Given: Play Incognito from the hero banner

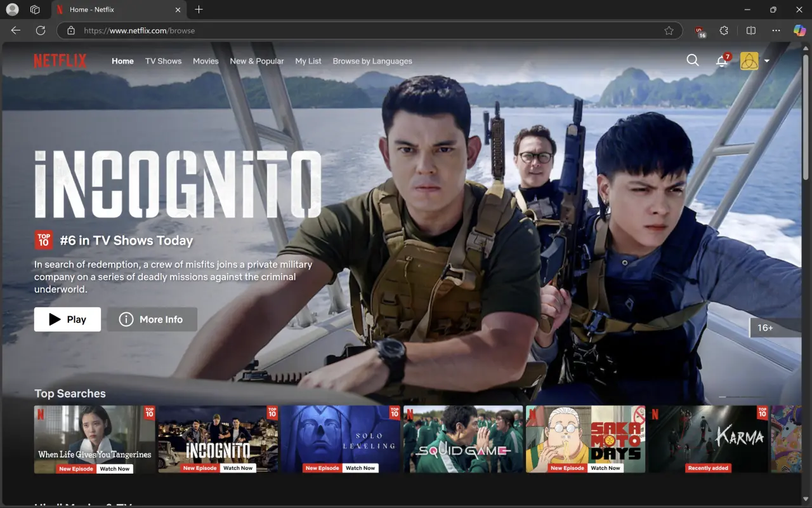Looking at the screenshot, I should (67, 319).
